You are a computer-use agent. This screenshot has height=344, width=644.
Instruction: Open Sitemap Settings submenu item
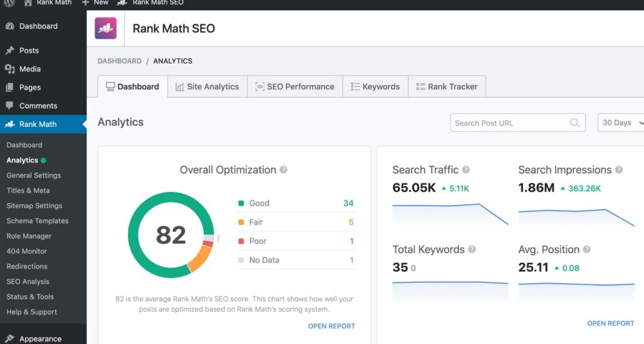[x=35, y=206]
